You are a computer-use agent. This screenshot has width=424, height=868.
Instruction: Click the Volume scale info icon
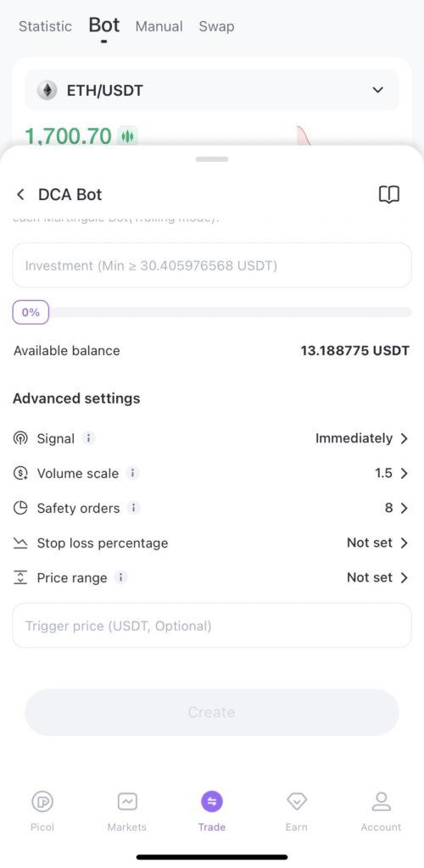tap(132, 473)
